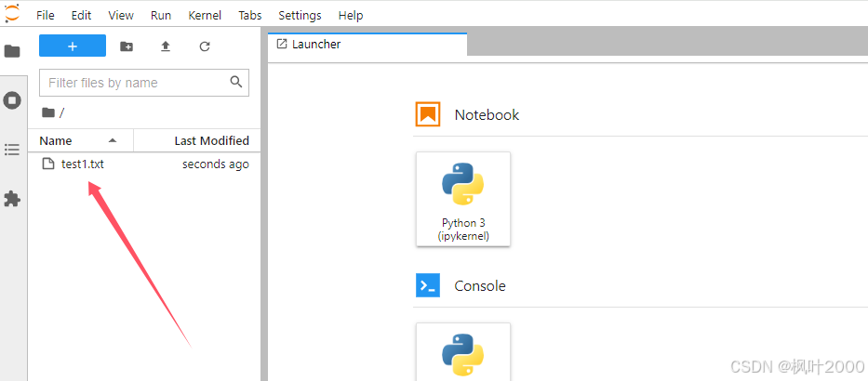Open the Kernel menu
The height and width of the screenshot is (381, 868).
[205, 16]
